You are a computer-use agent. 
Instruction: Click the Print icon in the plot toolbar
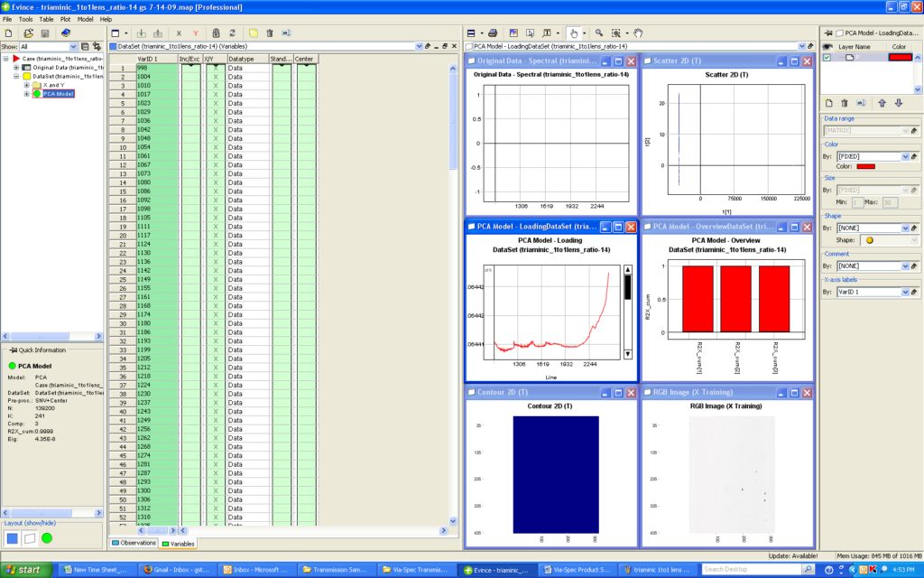(x=492, y=33)
